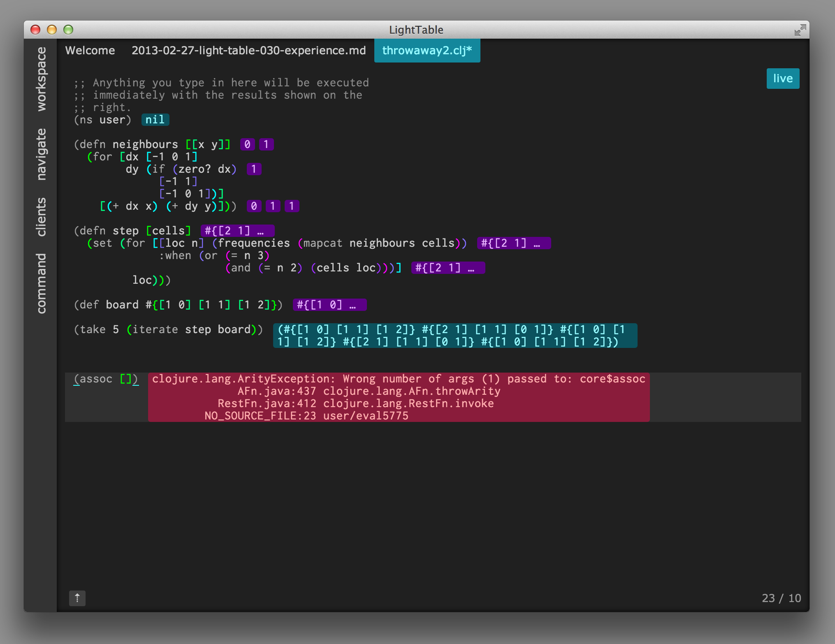835x644 pixels.
Task: Open the command sidebar panel
Action: click(x=41, y=283)
